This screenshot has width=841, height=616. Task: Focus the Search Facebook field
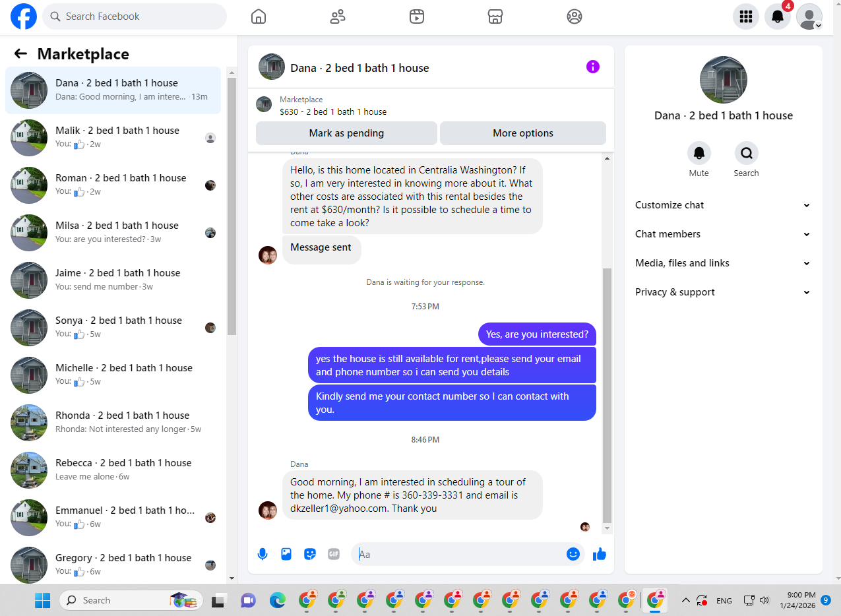pyautogui.click(x=135, y=16)
